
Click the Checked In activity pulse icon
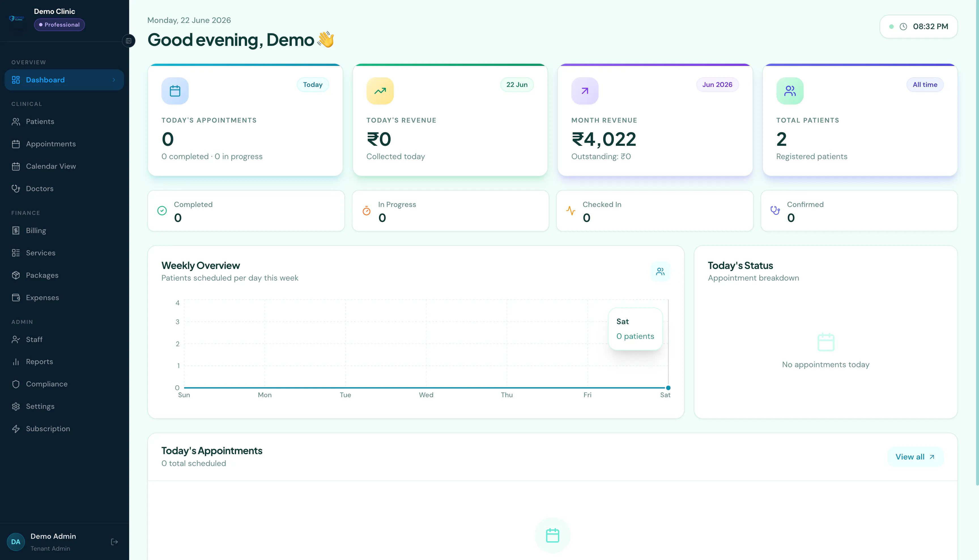coord(571,210)
